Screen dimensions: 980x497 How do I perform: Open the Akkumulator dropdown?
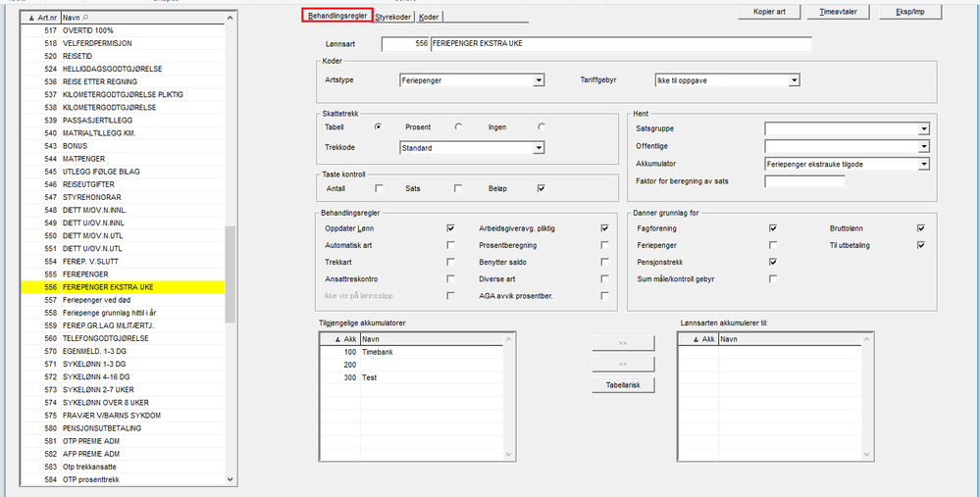point(923,164)
